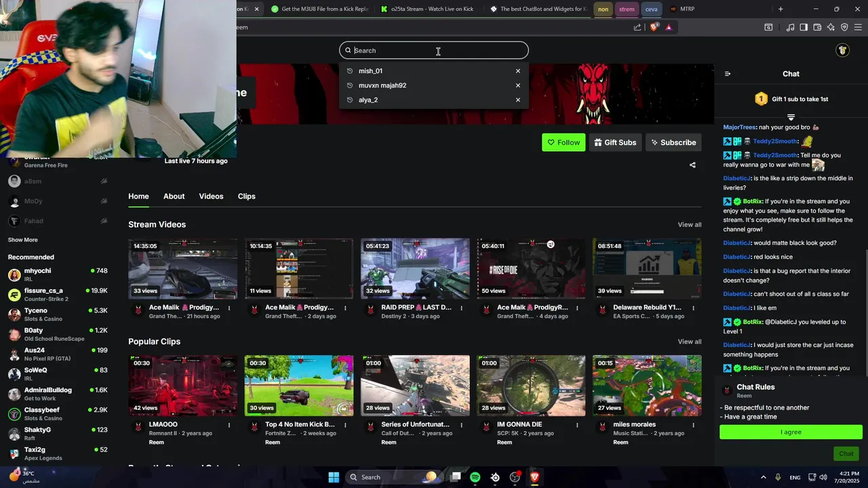Switch to the Clips tab

click(246, 196)
